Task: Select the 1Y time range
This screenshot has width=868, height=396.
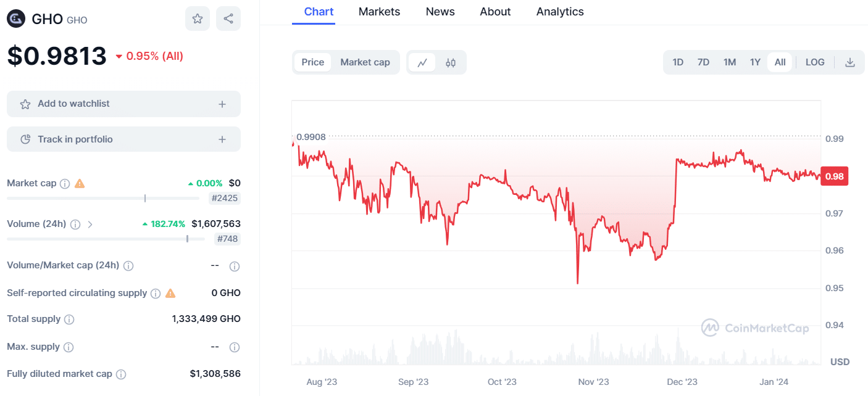Action: [754, 62]
